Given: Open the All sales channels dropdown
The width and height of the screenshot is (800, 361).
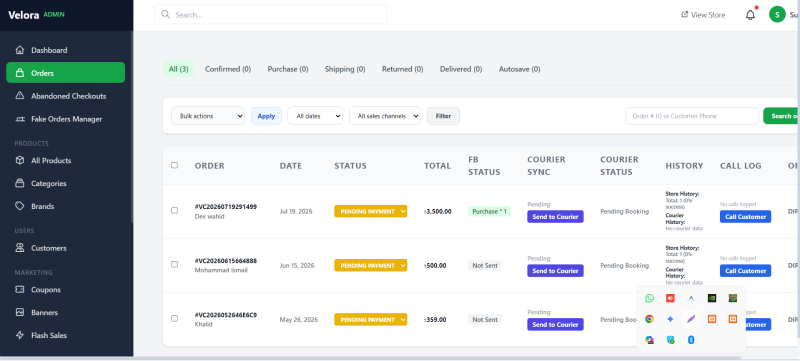Looking at the screenshot, I should coord(385,116).
